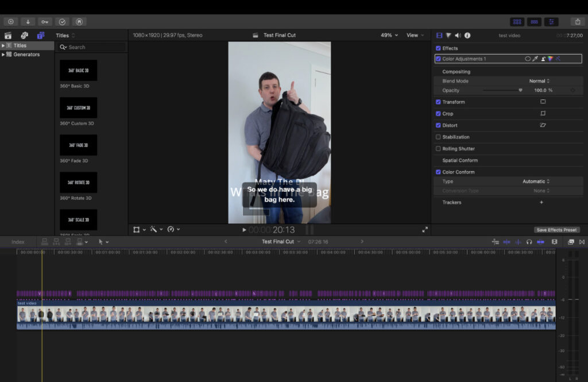Show the Libraries sidebar clapperboard icon
Screen dimensions: 588x382
click(x=8, y=35)
